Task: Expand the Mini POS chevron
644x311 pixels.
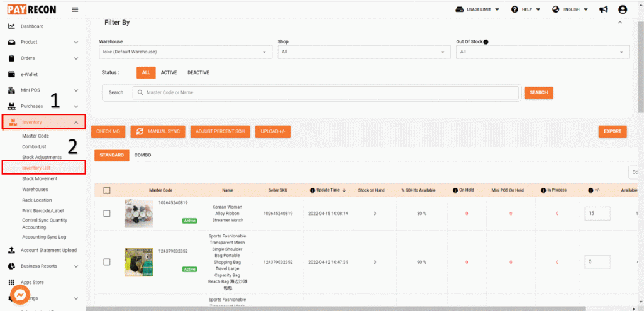Action: point(76,90)
